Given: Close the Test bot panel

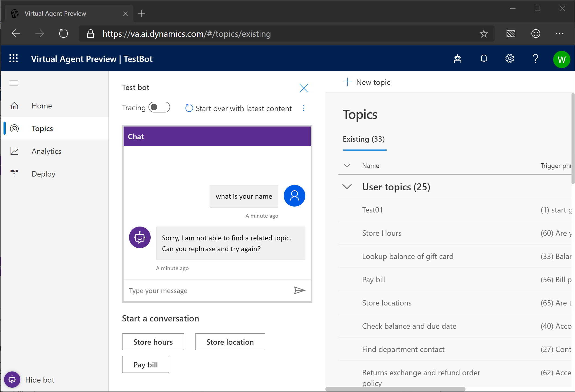Looking at the screenshot, I should click(x=303, y=88).
